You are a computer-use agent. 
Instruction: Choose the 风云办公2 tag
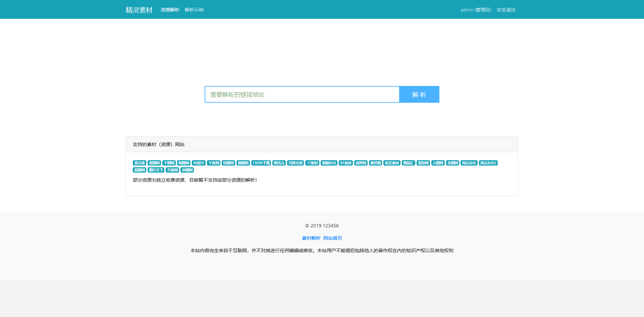point(488,163)
